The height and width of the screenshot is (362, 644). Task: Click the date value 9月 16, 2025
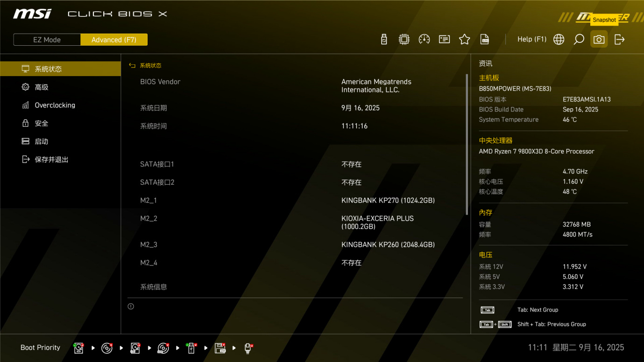coord(361,108)
